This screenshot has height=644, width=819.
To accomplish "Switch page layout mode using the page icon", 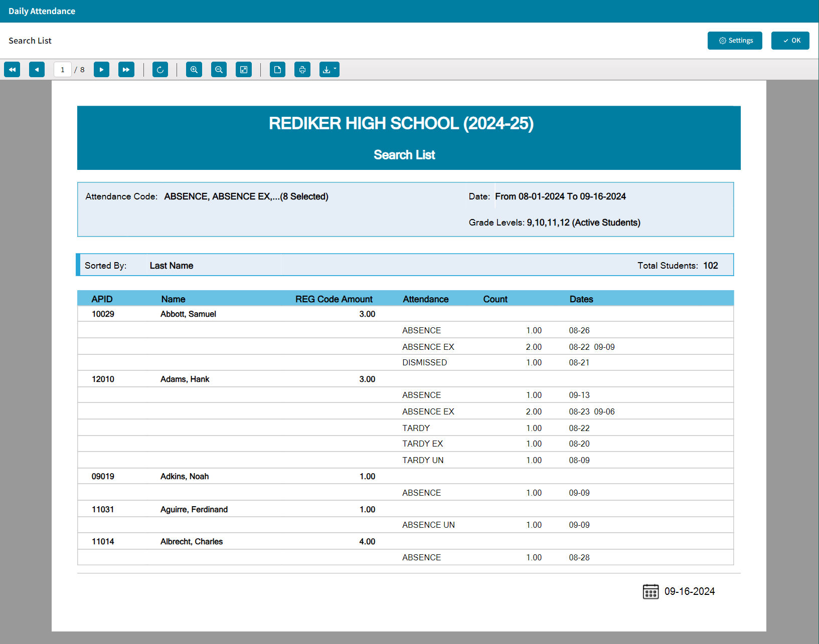I will [277, 70].
